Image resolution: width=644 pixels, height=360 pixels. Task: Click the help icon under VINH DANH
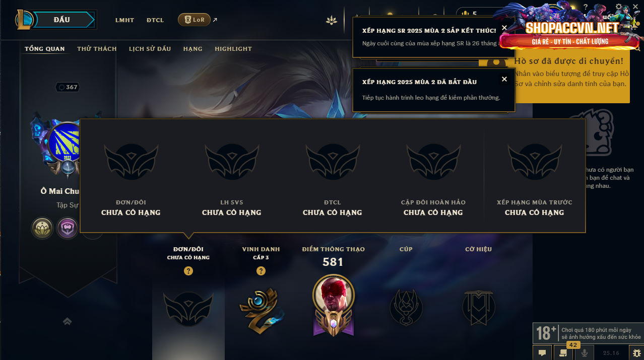click(261, 271)
